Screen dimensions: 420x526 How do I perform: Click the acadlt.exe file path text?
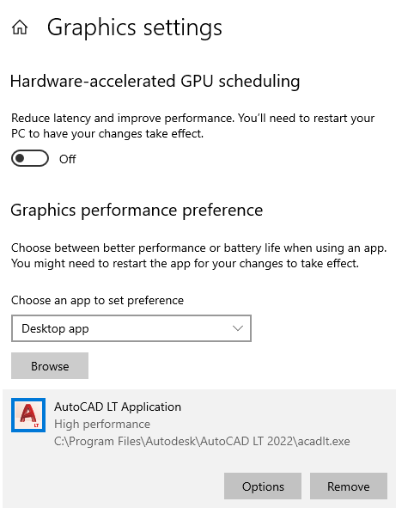click(202, 441)
